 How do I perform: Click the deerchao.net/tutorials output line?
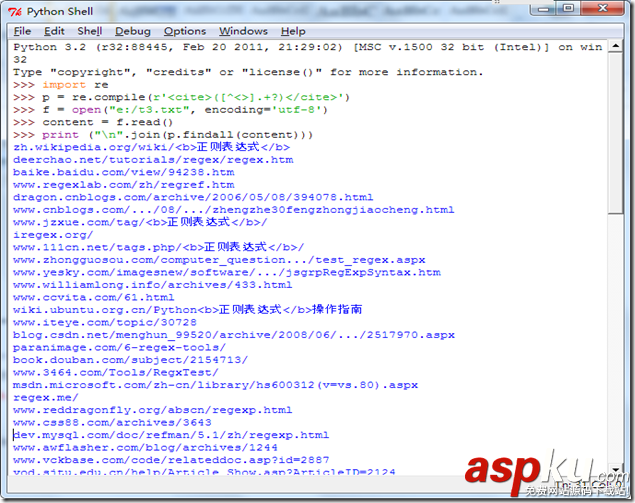click(153, 160)
